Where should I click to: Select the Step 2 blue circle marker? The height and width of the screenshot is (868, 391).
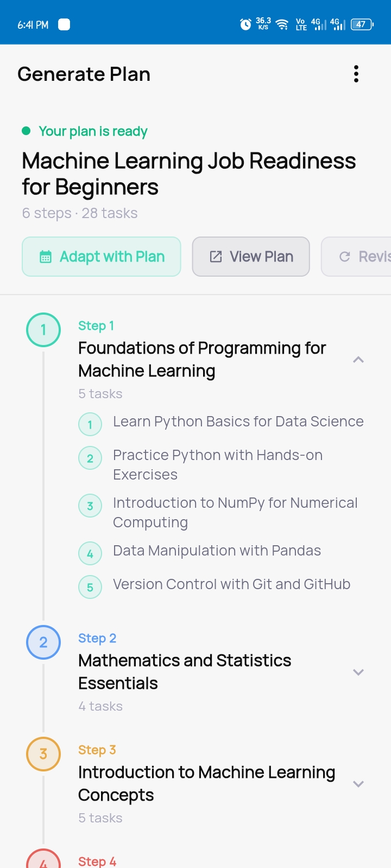tap(43, 642)
